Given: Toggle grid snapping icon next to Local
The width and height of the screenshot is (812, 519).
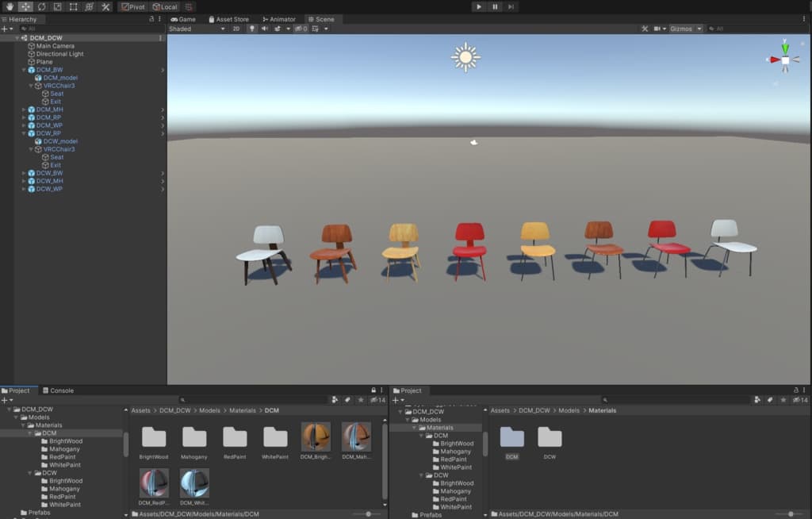Looking at the screenshot, I should click(x=189, y=6).
